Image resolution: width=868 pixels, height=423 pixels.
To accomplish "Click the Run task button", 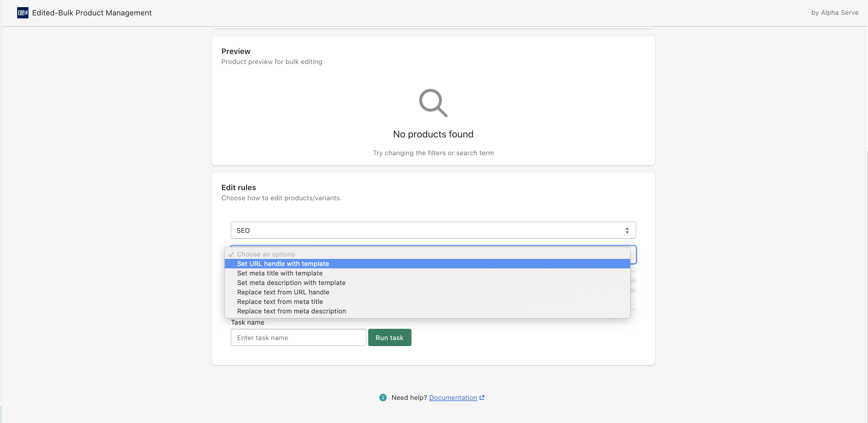I will tap(390, 337).
